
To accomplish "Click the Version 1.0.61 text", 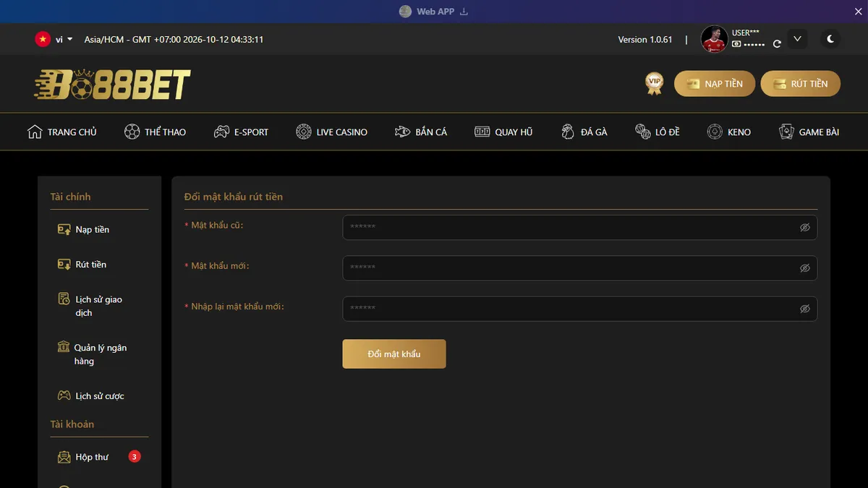I will (x=645, y=40).
